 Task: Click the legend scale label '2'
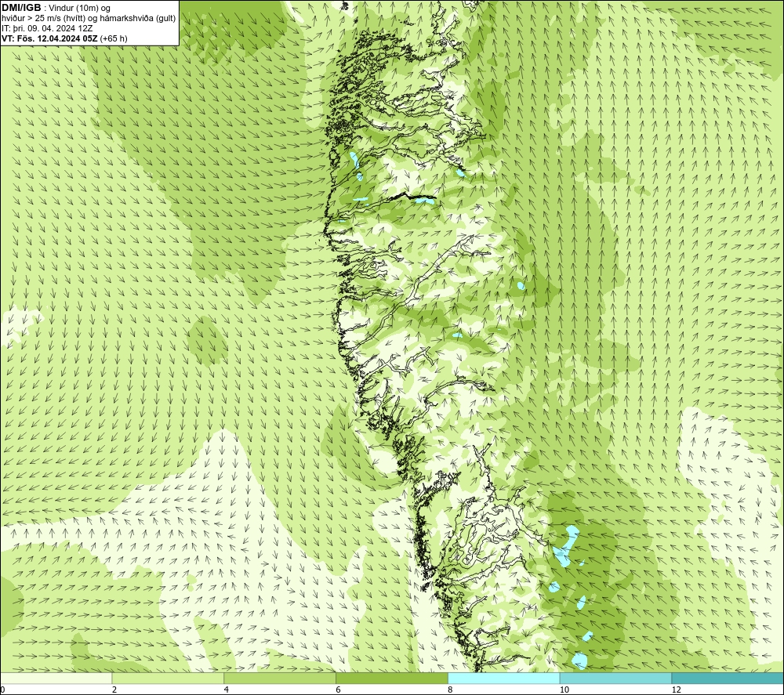(114, 690)
